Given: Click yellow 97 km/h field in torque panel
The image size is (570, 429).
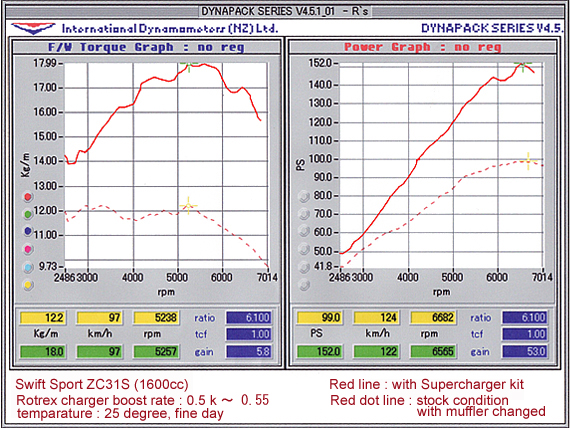Looking at the screenshot, I should coord(99,318).
